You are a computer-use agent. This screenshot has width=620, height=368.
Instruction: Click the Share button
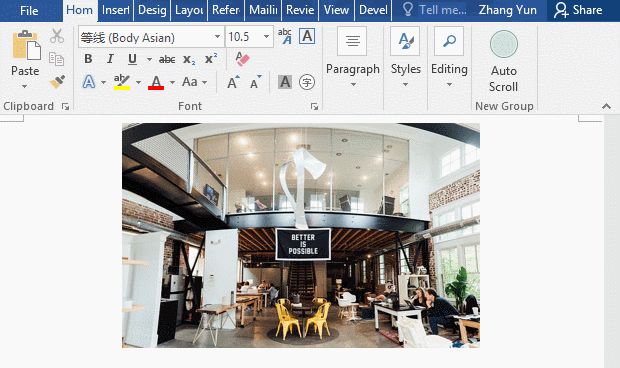click(578, 10)
